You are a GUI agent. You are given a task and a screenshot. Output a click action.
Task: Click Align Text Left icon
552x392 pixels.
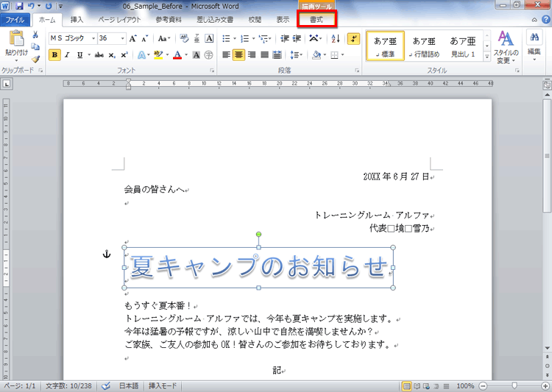tap(226, 55)
